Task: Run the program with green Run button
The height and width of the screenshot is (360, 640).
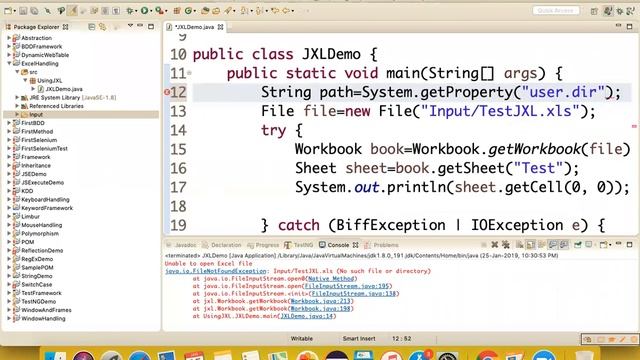Action: [144, 11]
